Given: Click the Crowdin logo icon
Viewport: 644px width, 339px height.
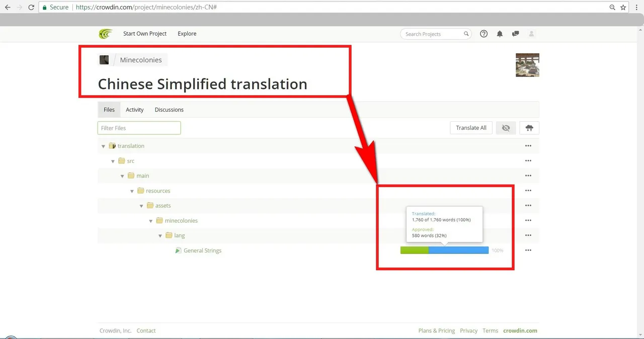Looking at the screenshot, I should pos(106,34).
